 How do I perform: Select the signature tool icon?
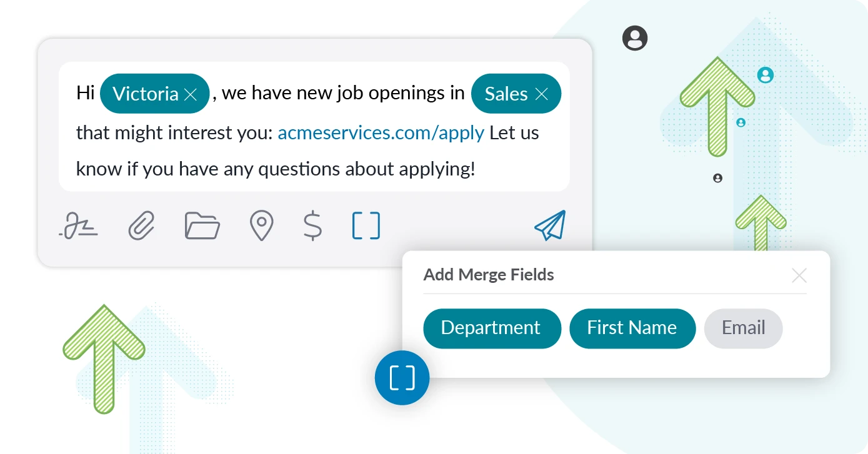click(x=79, y=226)
